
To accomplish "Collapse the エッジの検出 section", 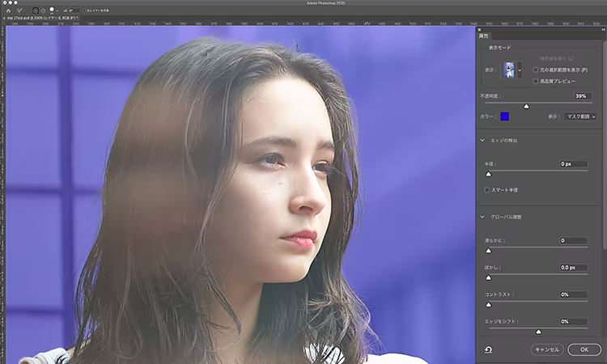I will pyautogui.click(x=482, y=141).
